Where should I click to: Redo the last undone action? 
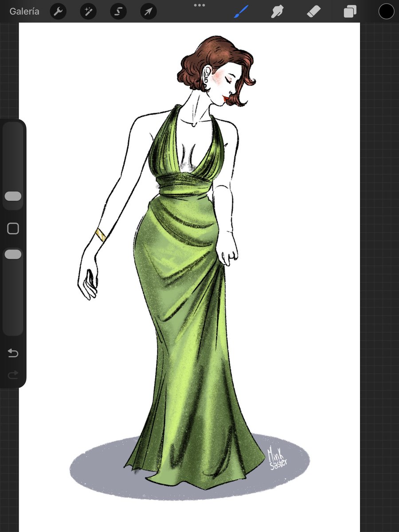point(13,375)
